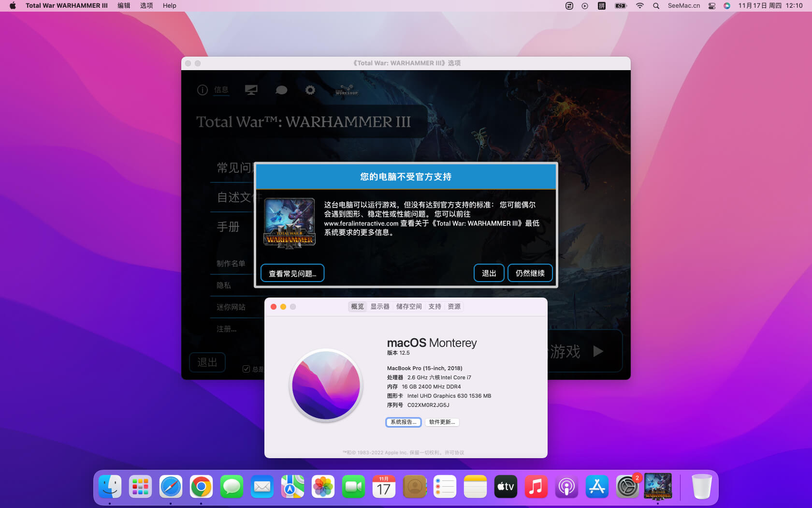Click Warhammer III icon in the Dock

tap(658, 486)
